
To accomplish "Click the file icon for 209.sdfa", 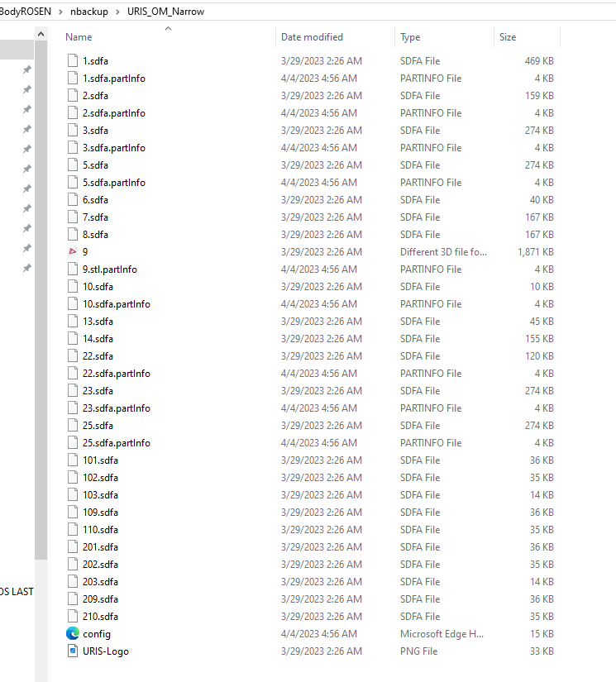I will pos(73,599).
